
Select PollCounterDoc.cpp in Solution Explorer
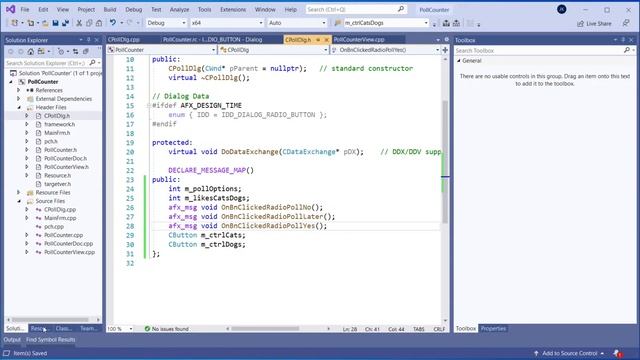point(68,243)
